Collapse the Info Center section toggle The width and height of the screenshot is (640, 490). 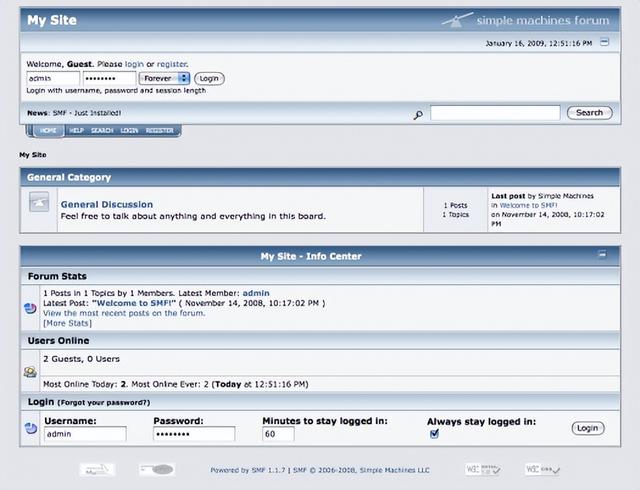602,254
